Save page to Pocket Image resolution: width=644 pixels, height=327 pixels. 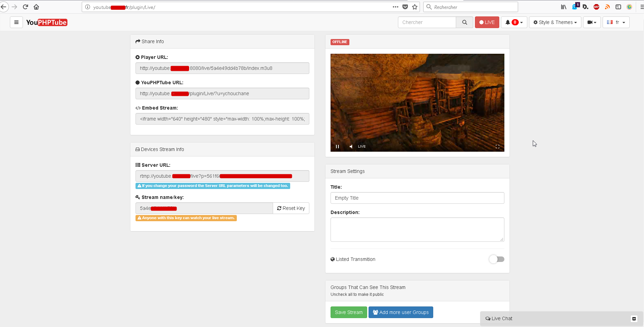405,7
